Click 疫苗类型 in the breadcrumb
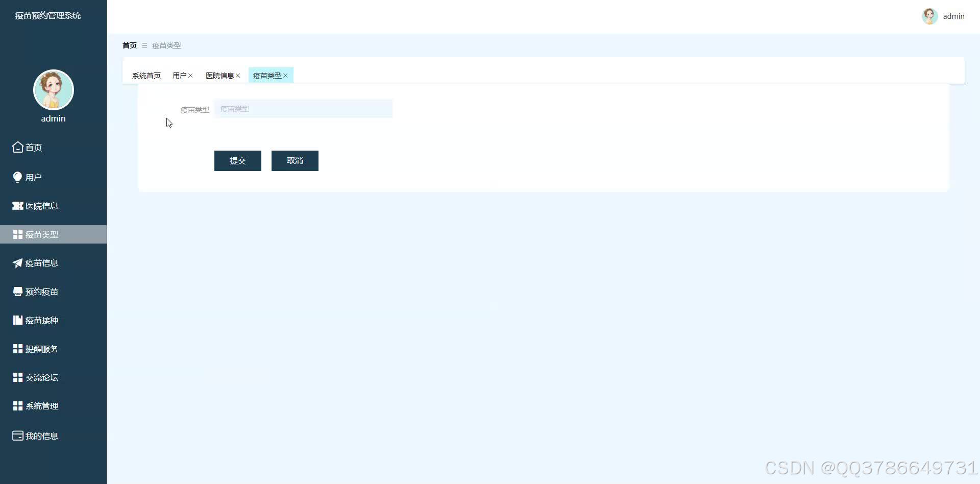 [166, 45]
